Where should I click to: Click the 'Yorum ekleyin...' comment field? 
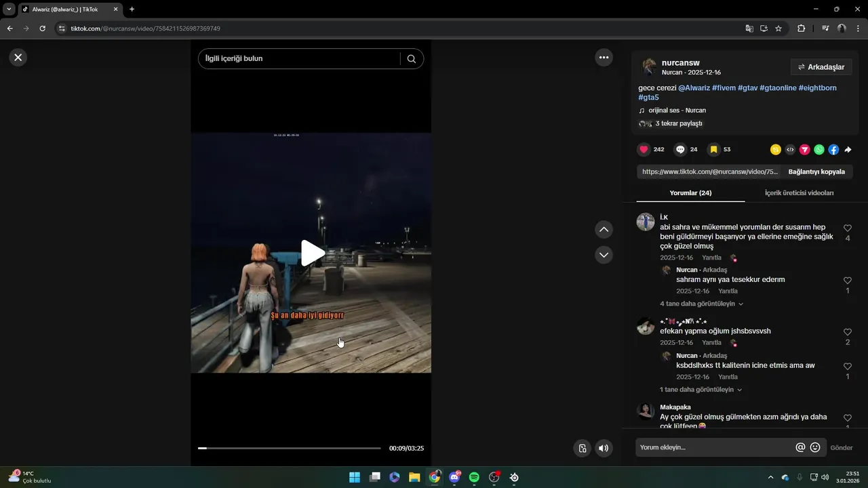(x=714, y=447)
